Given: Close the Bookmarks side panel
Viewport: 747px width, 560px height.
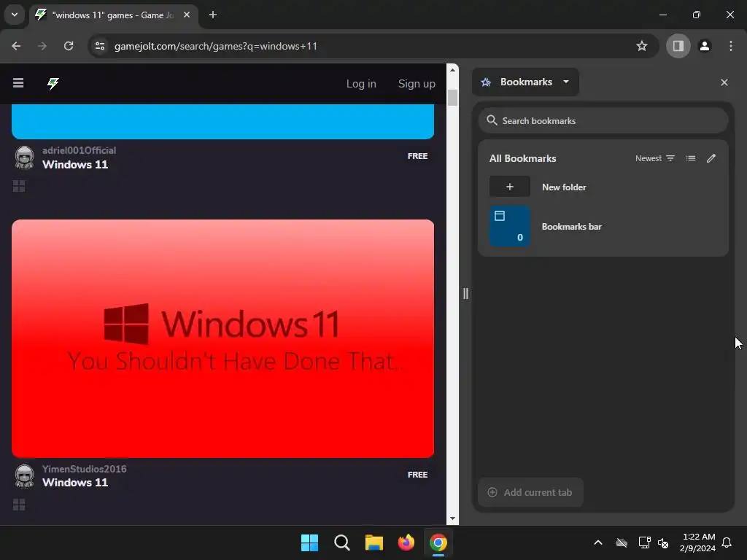Looking at the screenshot, I should 724,82.
